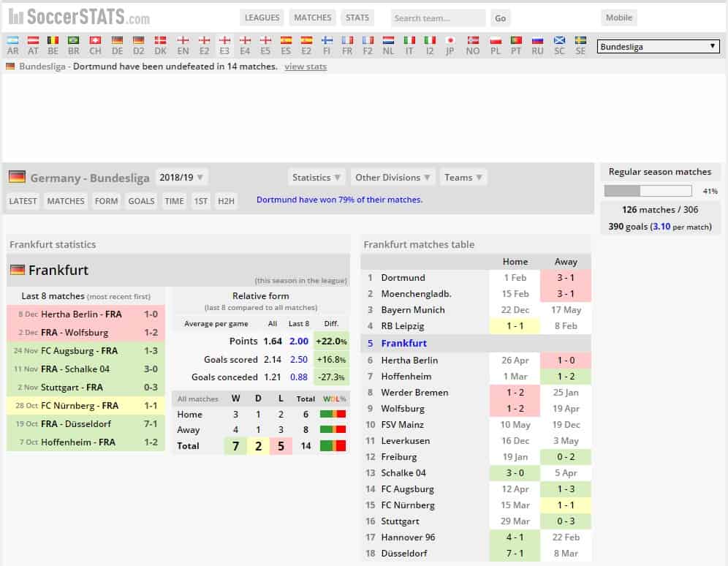The image size is (728, 566).
Task: Open the LEAGUES menu in header
Action: click(x=262, y=18)
